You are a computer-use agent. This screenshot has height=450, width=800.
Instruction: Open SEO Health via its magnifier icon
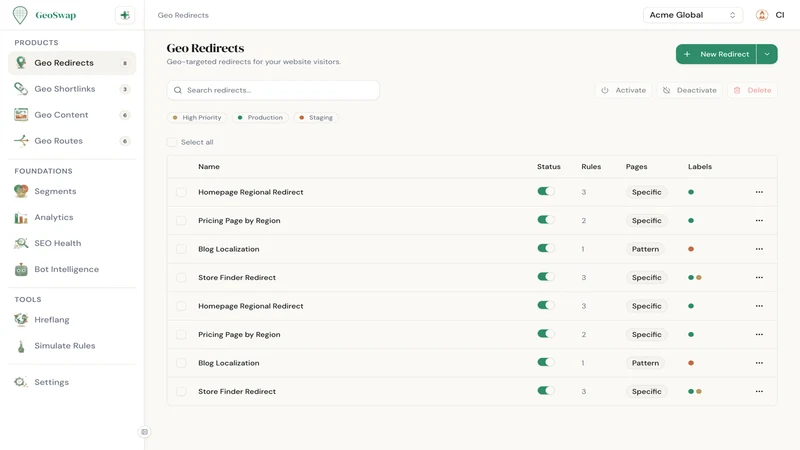(x=21, y=243)
